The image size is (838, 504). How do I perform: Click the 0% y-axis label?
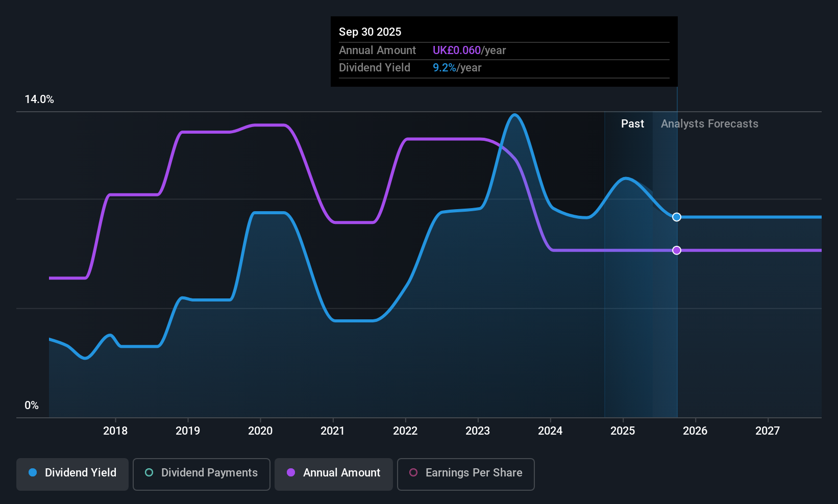32,406
